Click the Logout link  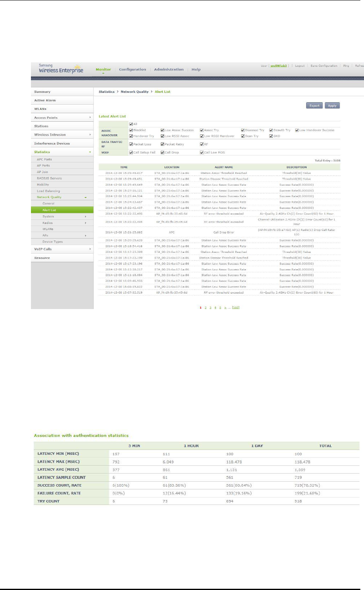(300, 66)
